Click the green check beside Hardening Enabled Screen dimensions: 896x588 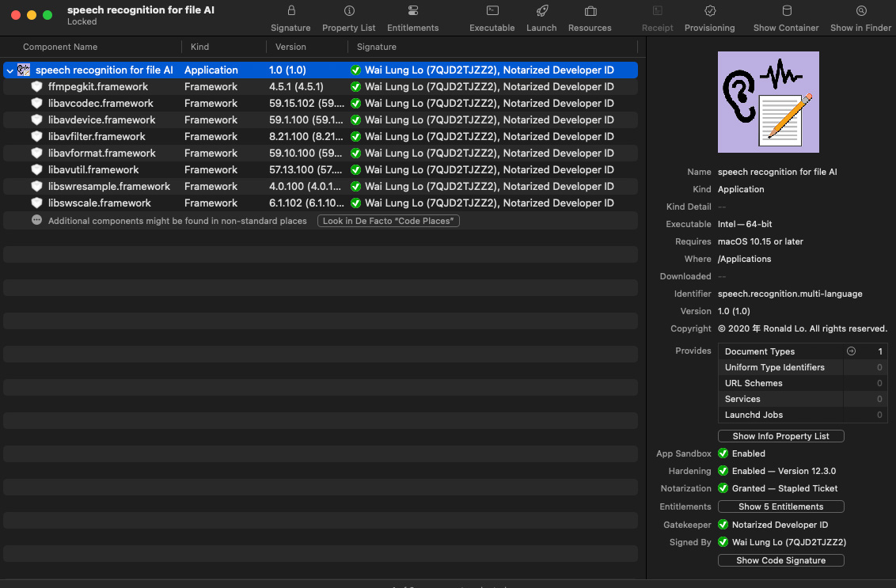(723, 471)
